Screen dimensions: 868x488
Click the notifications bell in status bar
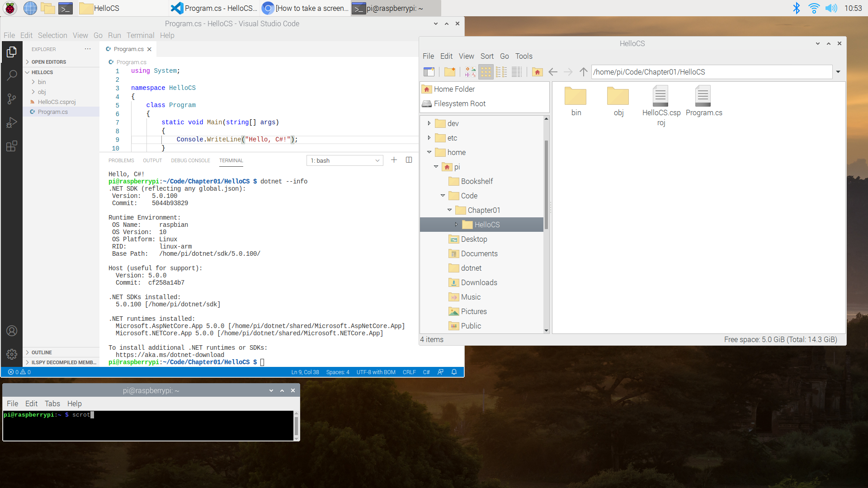454,372
